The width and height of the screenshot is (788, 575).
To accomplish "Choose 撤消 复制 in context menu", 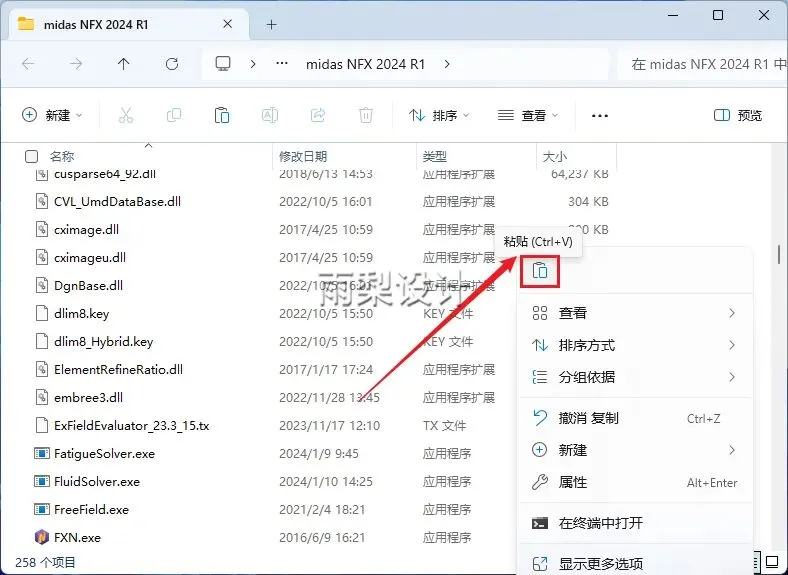I will pyautogui.click(x=636, y=418).
